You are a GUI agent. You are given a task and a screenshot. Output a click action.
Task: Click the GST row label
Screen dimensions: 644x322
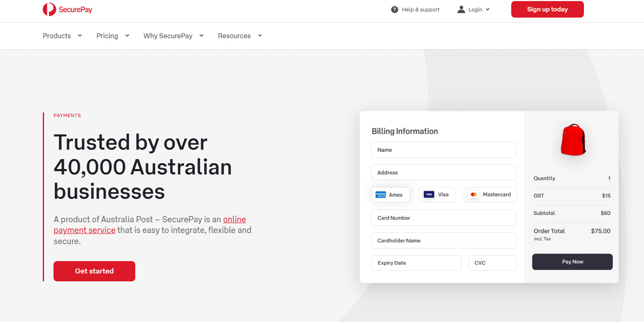(x=539, y=196)
